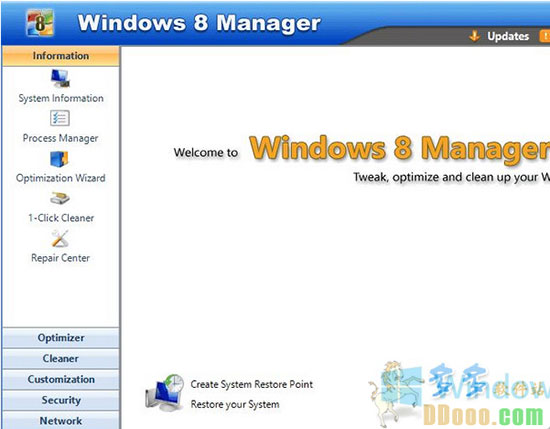Expand the Cleaner section
Screen dimensions: 550x429
(61, 358)
